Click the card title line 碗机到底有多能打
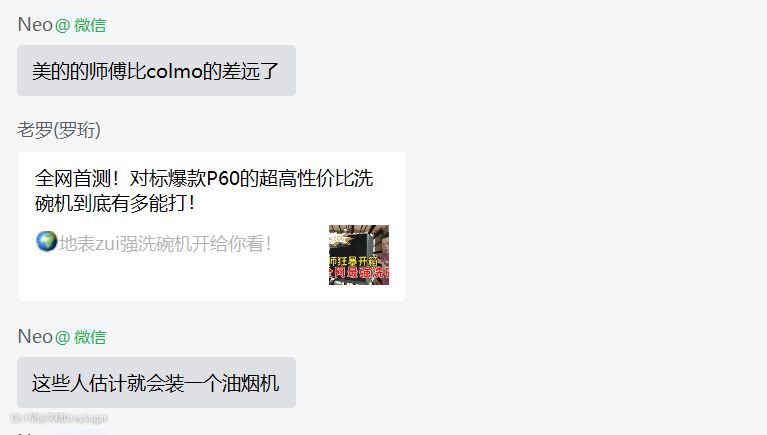 (114, 203)
